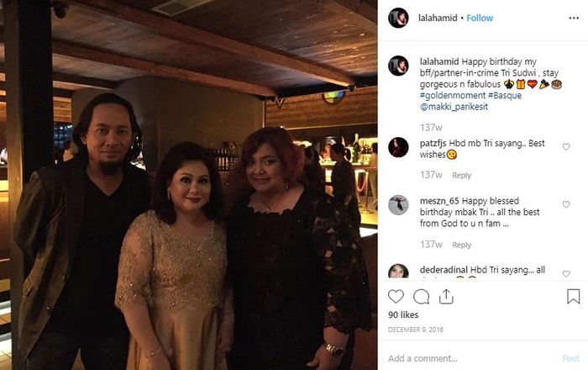This screenshot has width=588, height=370.
Task: Reply to patzfjs comment
Action: (x=462, y=175)
